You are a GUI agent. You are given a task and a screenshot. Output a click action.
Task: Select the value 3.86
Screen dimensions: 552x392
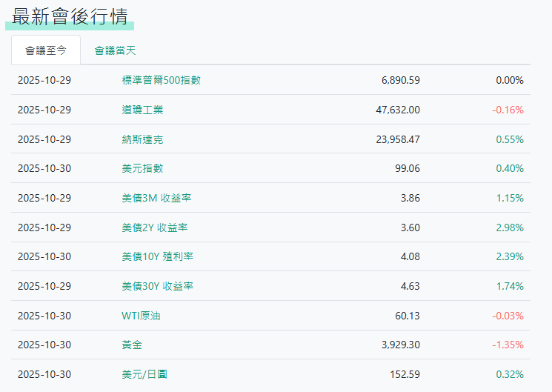[x=410, y=198]
